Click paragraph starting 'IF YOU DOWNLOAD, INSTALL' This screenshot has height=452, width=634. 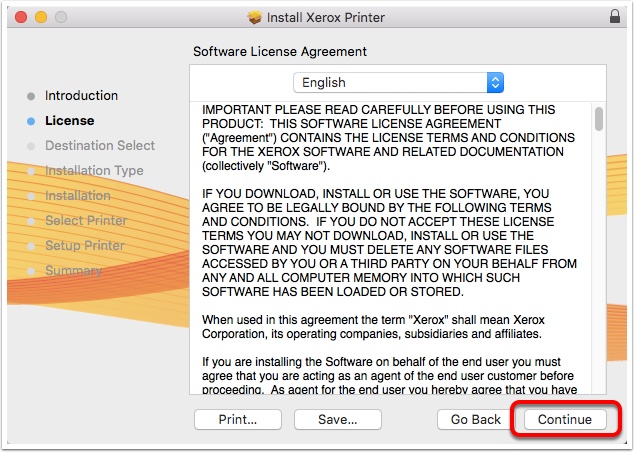[x=389, y=243]
